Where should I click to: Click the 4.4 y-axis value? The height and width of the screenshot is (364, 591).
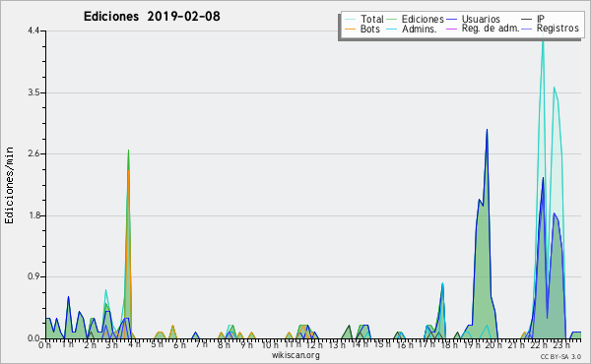click(x=33, y=30)
